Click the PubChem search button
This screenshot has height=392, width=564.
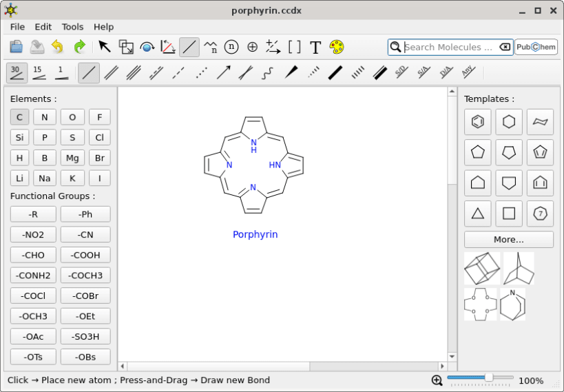536,47
